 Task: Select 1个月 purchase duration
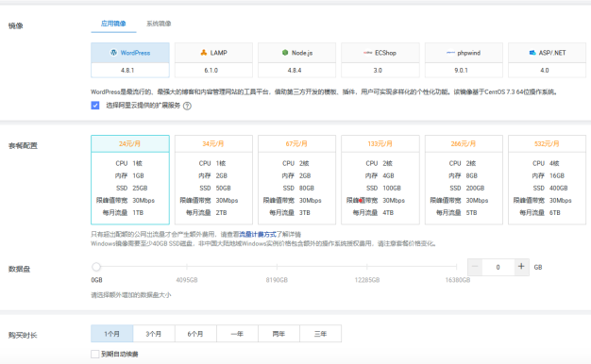click(x=112, y=334)
